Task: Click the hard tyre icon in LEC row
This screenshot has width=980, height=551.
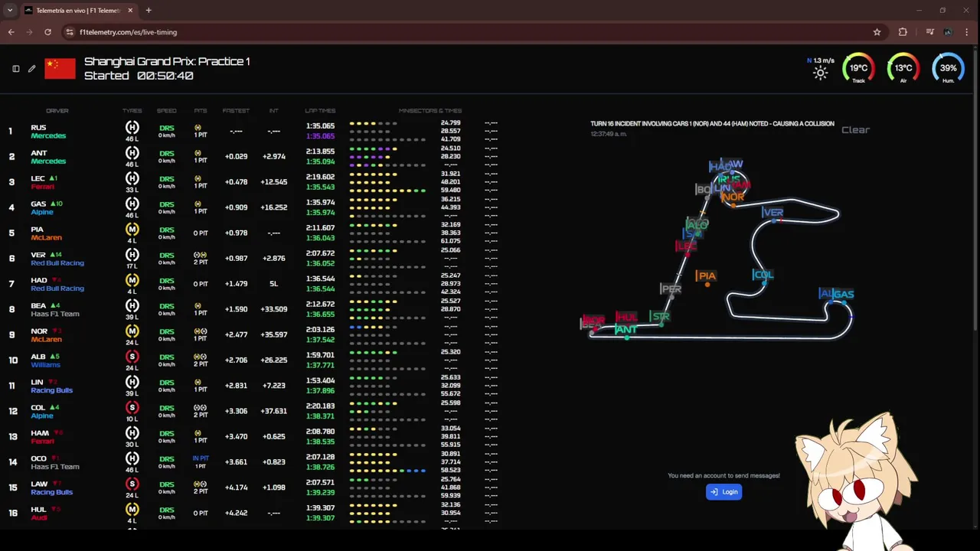Action: 132,178
